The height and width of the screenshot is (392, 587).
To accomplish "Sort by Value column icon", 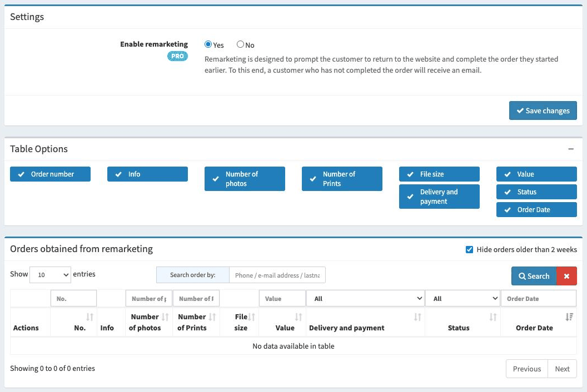I will click(299, 317).
